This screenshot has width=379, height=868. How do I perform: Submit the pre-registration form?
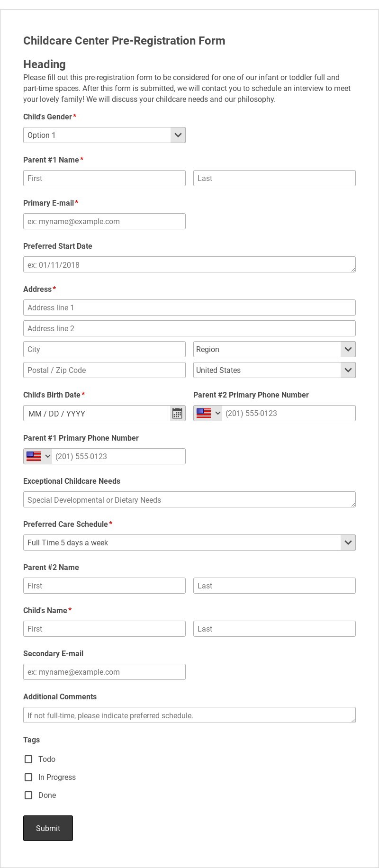pyautogui.click(x=48, y=828)
